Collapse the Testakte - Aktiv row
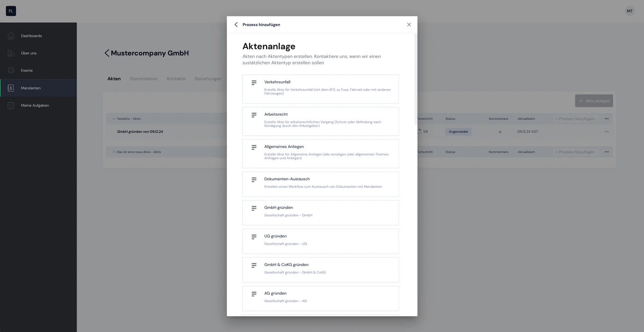644x332 pixels. pos(114,119)
